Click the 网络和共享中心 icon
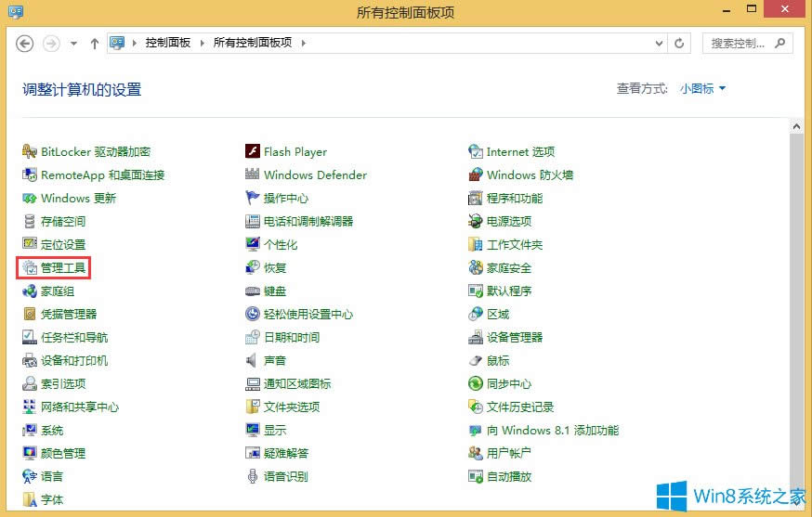Image resolution: width=812 pixels, height=517 pixels. [30, 407]
